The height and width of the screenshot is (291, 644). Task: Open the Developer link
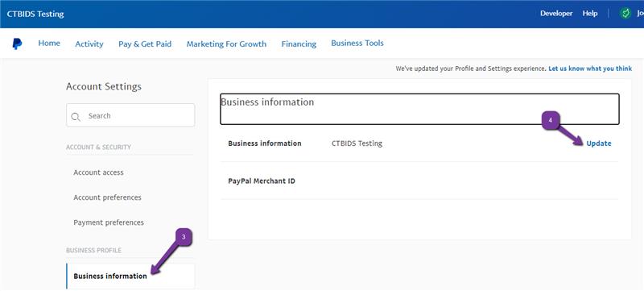click(x=556, y=14)
